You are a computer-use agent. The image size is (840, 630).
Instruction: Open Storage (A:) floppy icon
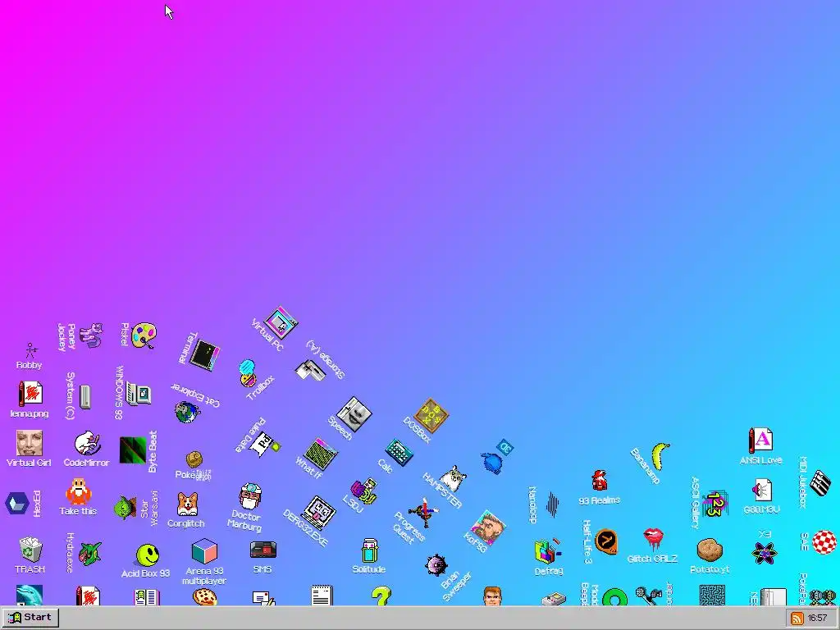click(309, 370)
